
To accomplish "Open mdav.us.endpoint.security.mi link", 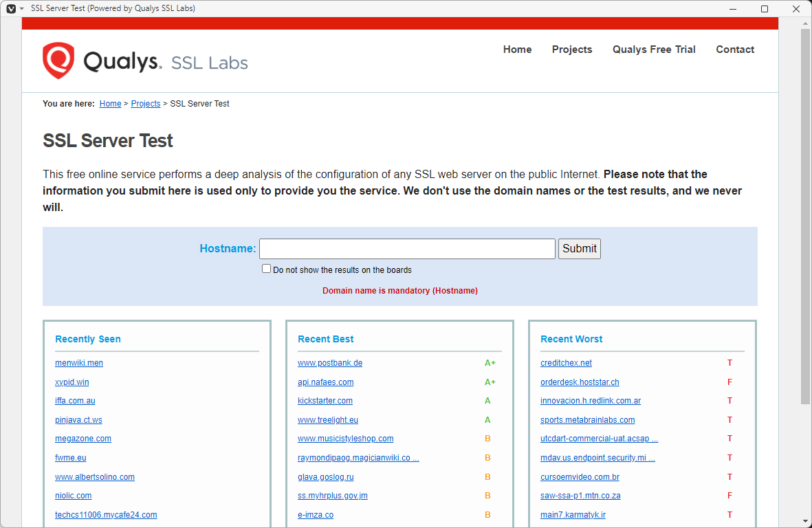I will coord(597,458).
